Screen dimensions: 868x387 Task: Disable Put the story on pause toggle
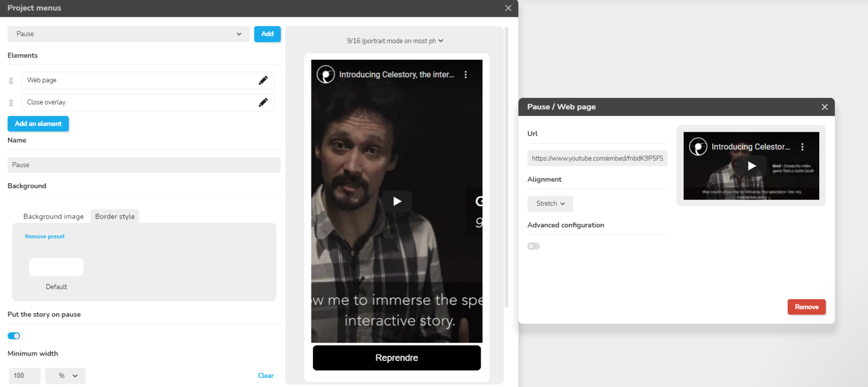click(x=14, y=336)
